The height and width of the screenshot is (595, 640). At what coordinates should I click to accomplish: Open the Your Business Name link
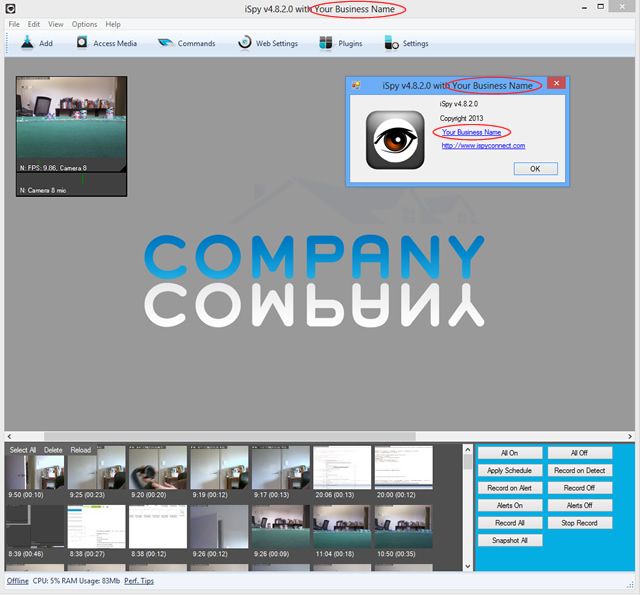[x=471, y=132]
